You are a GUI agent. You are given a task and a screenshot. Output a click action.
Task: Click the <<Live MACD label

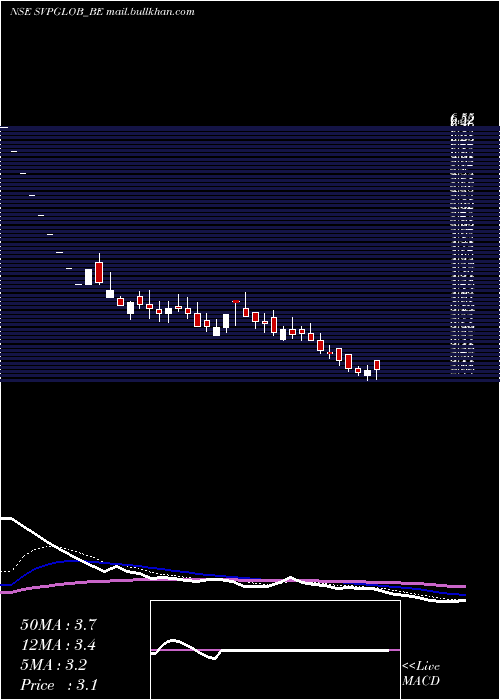click(421, 674)
